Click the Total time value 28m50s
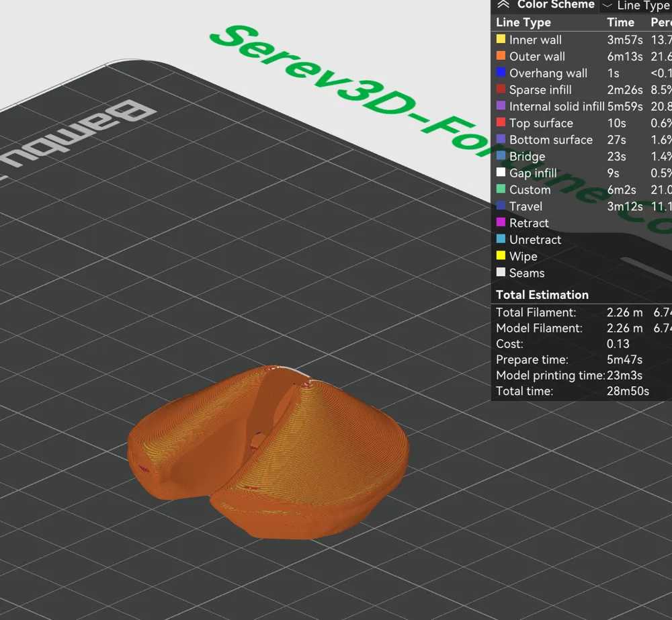This screenshot has height=620, width=672. pos(628,391)
